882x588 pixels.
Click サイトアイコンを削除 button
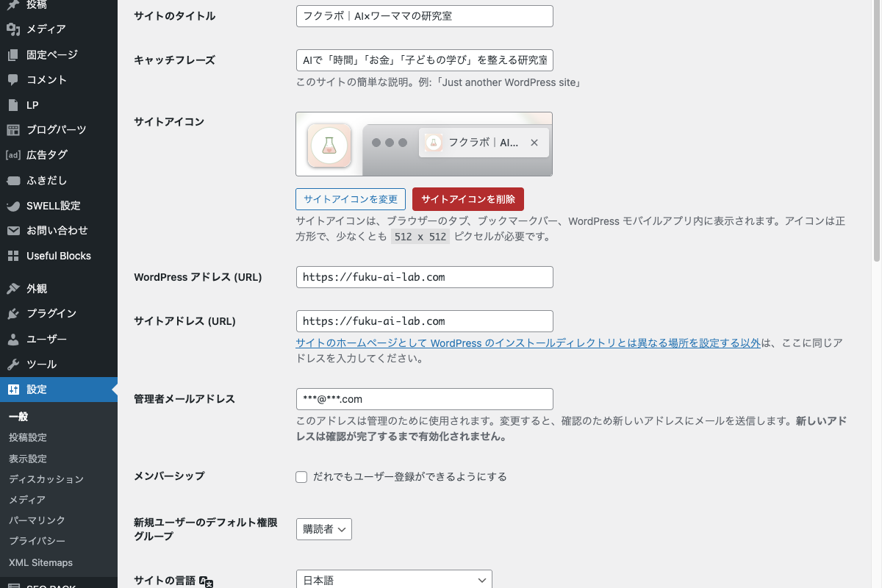(468, 199)
